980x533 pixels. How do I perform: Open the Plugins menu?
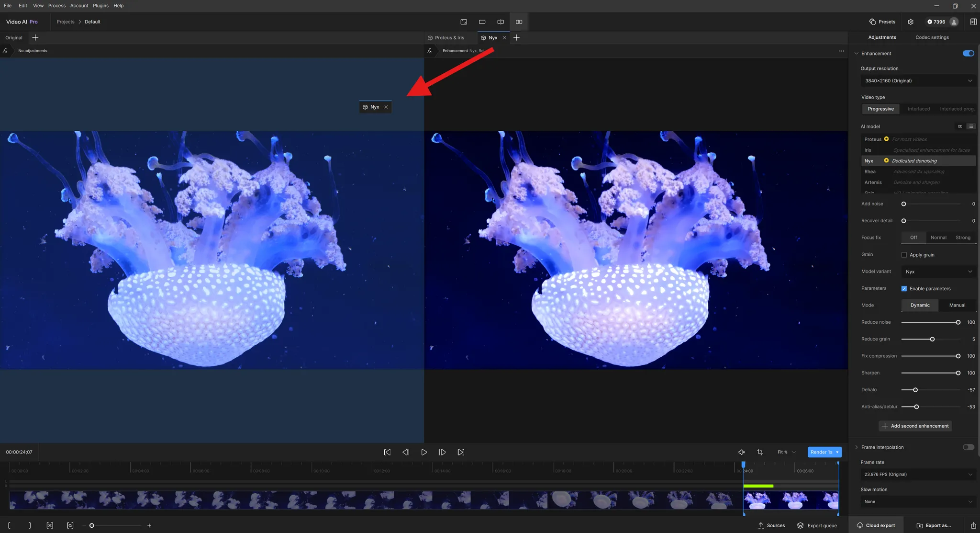(x=100, y=6)
